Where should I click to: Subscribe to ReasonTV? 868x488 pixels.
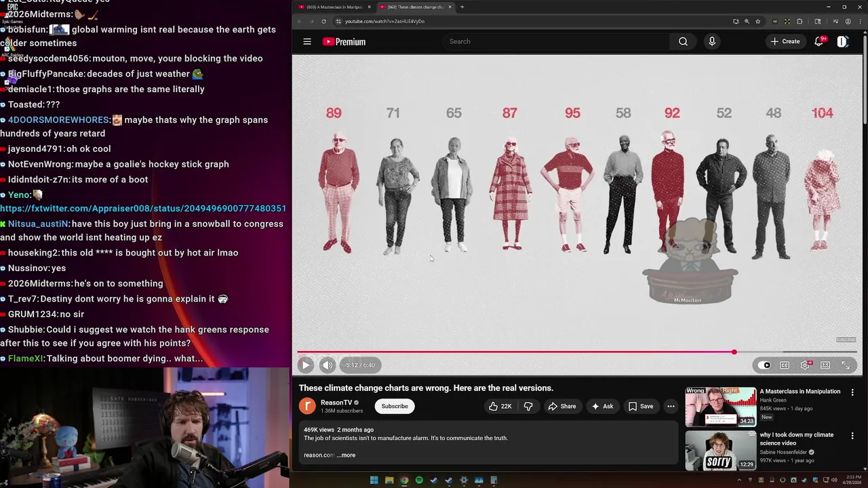coord(395,406)
